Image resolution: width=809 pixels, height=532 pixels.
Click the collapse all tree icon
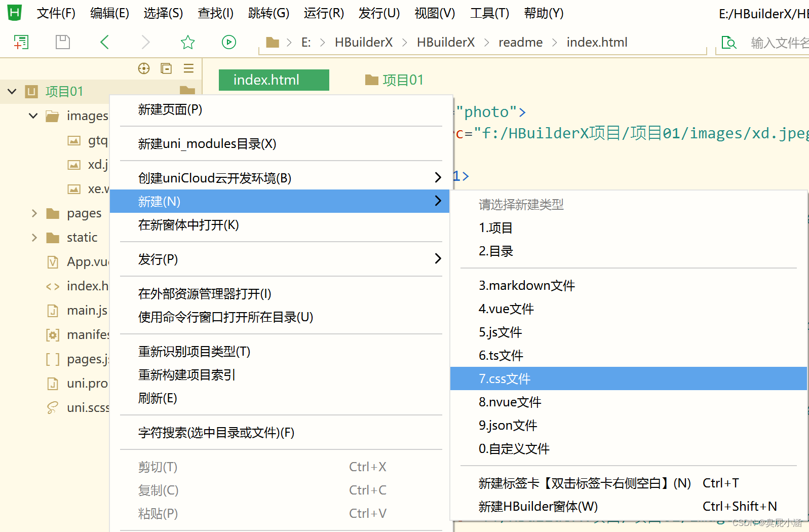[166, 68]
